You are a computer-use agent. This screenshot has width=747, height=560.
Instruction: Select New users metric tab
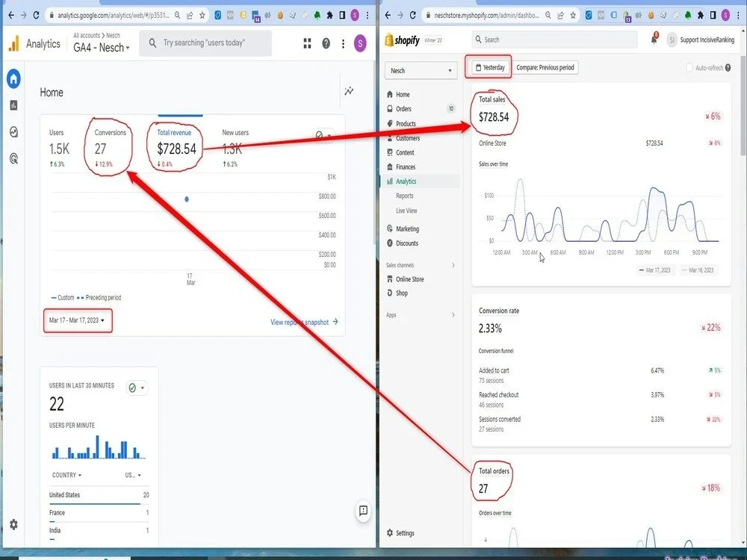coord(235,148)
